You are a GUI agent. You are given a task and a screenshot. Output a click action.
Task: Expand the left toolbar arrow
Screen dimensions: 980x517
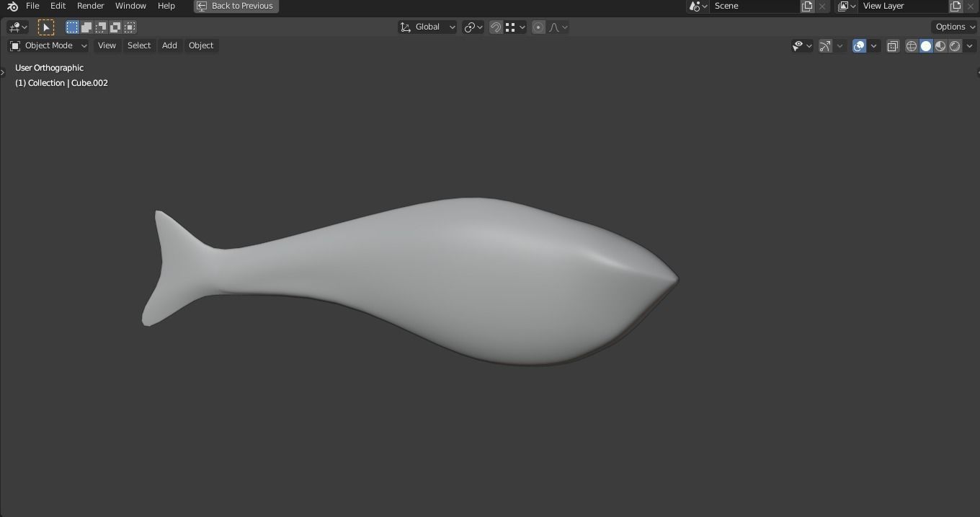pos(3,72)
